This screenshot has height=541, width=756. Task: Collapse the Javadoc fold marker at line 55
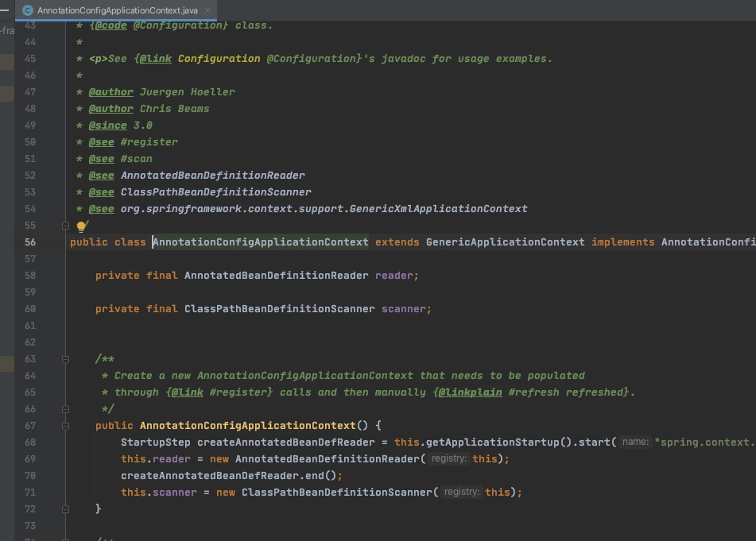coord(65,225)
